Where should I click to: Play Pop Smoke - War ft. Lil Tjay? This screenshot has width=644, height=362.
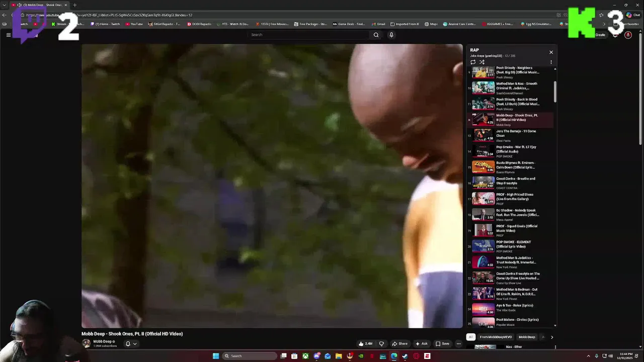[511, 151]
